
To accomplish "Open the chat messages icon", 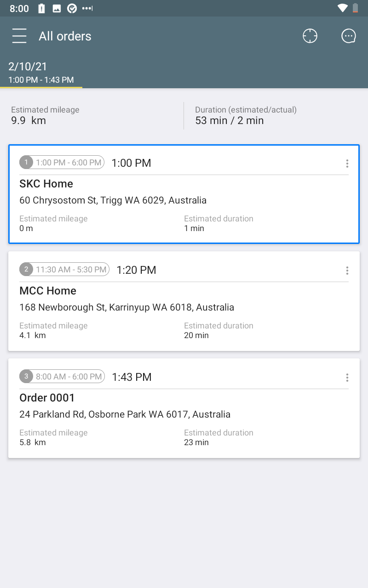I will [349, 36].
